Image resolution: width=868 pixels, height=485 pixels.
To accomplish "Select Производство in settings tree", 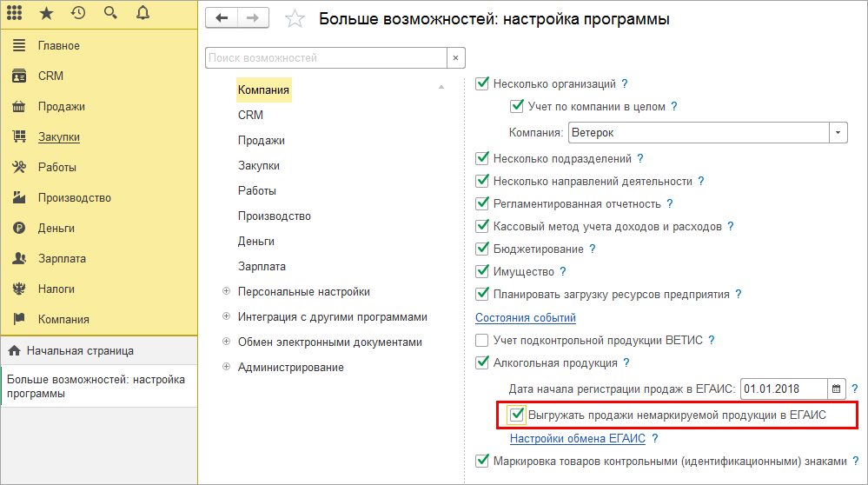I will pos(275,216).
